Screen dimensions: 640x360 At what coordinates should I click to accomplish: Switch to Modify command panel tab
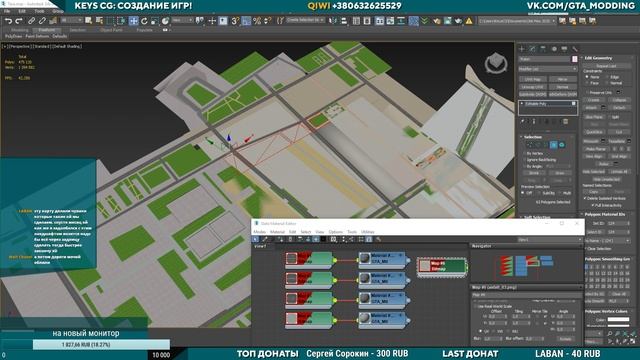[x=532, y=49]
